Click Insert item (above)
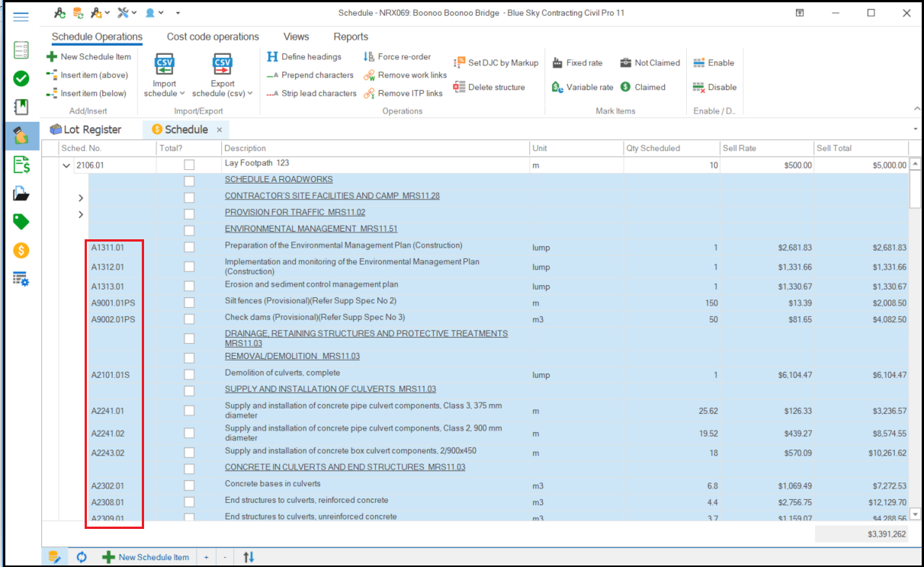This screenshot has width=924, height=567. click(87, 75)
